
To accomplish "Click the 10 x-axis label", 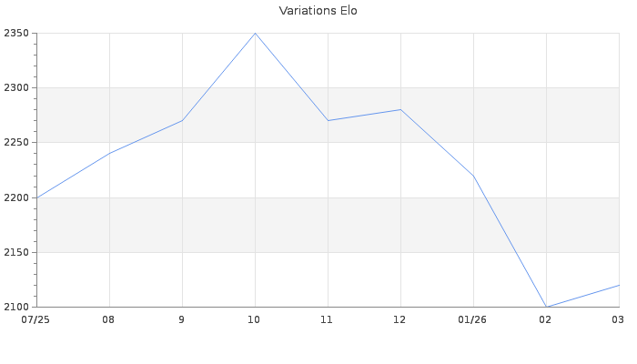I will (255, 319).
